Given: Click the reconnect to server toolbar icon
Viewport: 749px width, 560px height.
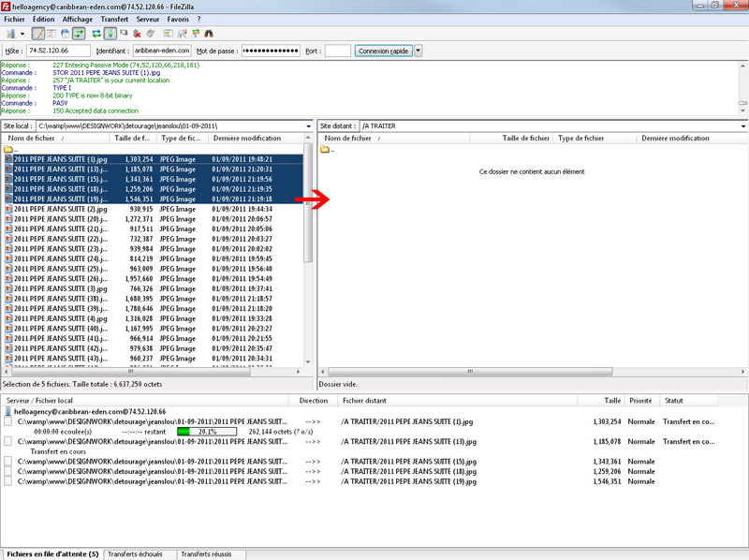Looking at the screenshot, I should coord(151,34).
